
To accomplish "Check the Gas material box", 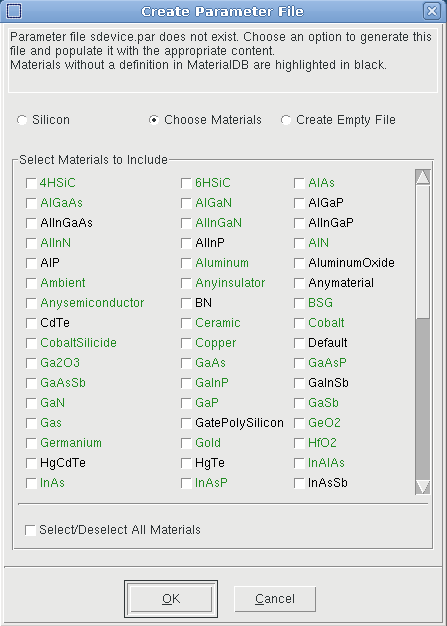I will click(31, 423).
